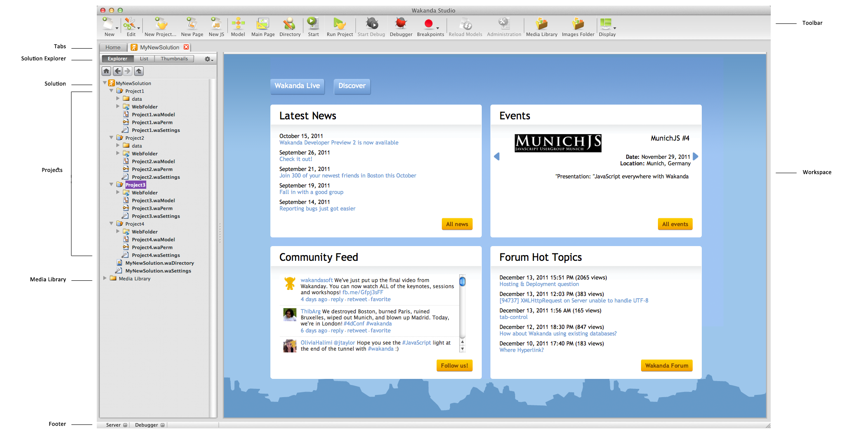Screen dimensions: 868x434
Task: Open the Debugger icon
Action: 401,23
